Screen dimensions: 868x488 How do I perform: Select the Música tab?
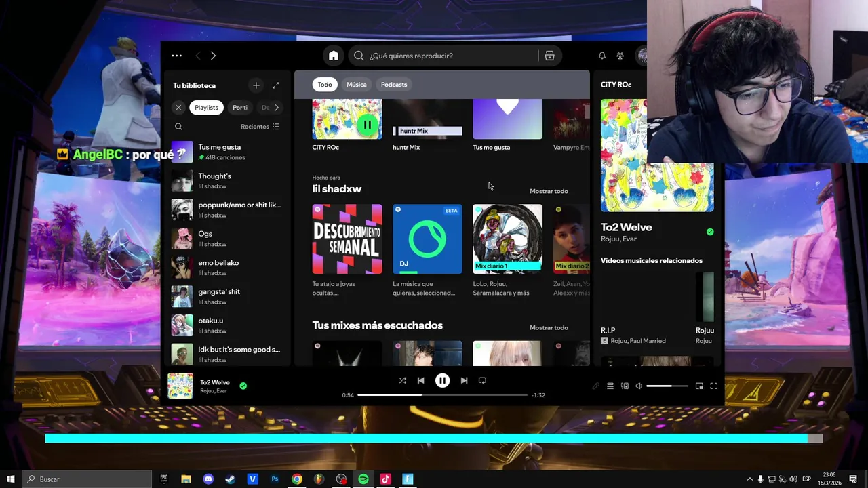tap(356, 85)
